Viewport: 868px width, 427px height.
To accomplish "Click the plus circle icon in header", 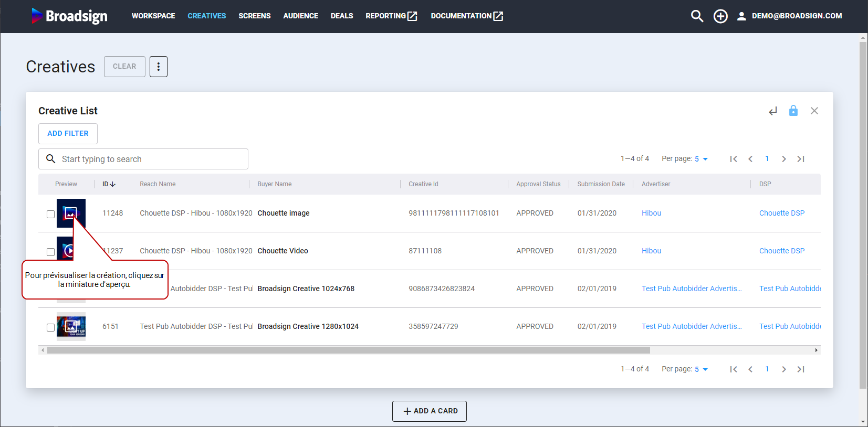I will 720,16.
